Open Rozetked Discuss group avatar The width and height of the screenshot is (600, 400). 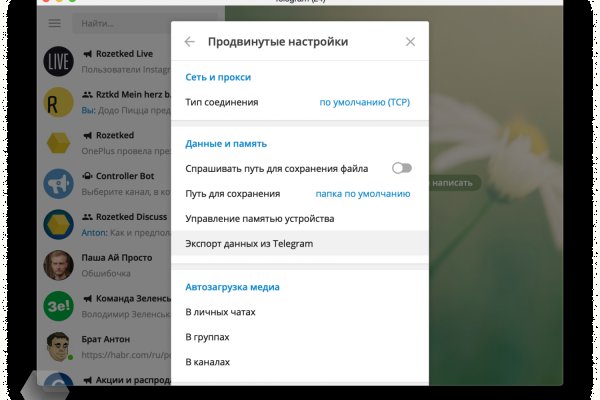click(59, 224)
